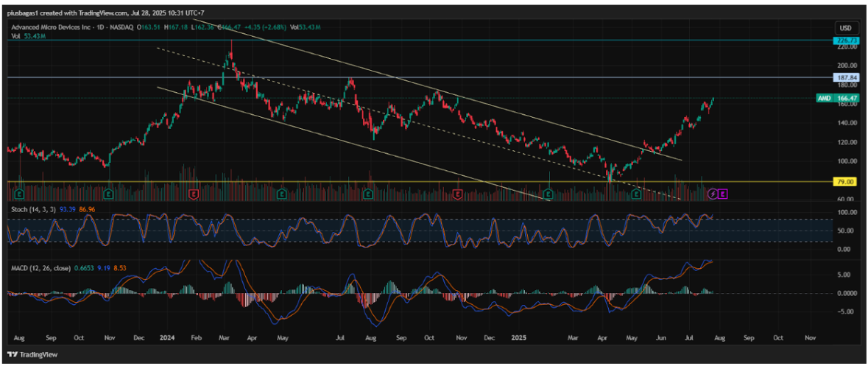Click the Feb label on time axis
The height and width of the screenshot is (366, 868).
[195, 337]
